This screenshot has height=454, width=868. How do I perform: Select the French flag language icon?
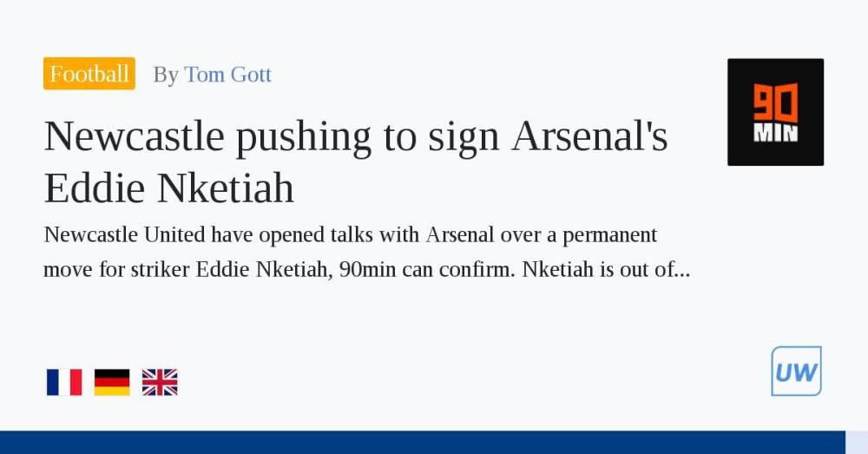[x=64, y=382]
